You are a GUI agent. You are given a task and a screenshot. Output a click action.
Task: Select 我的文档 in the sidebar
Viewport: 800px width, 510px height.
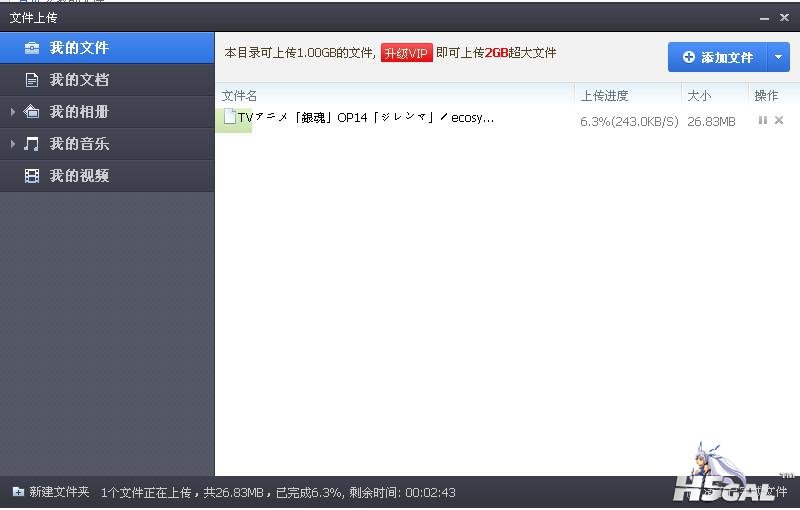(107, 80)
